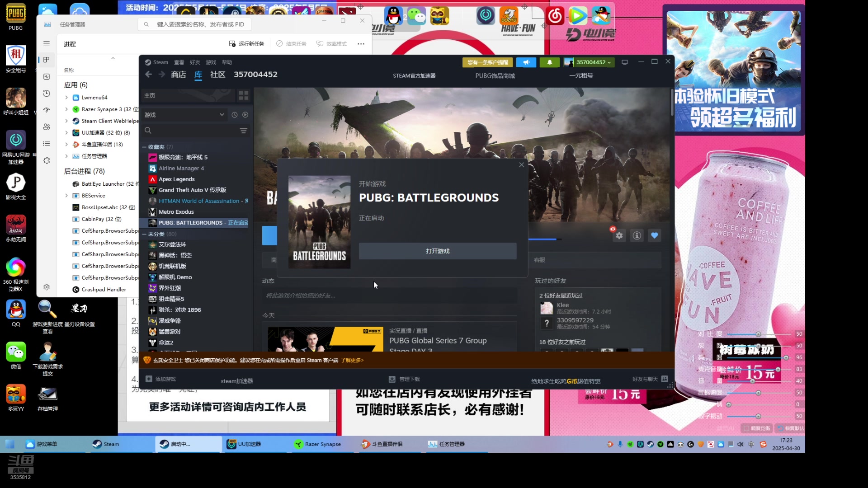Open the PUBG desktop shortcut

pyautogui.click(x=15, y=17)
